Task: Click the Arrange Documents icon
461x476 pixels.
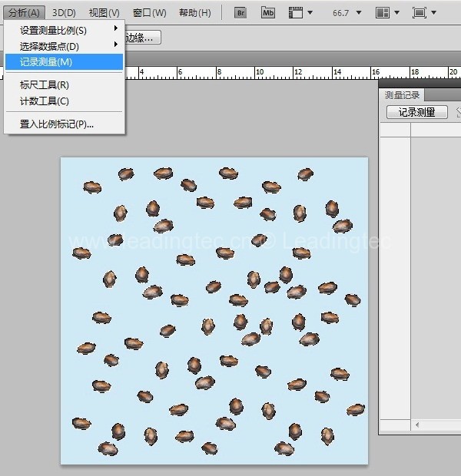Action: pos(386,13)
